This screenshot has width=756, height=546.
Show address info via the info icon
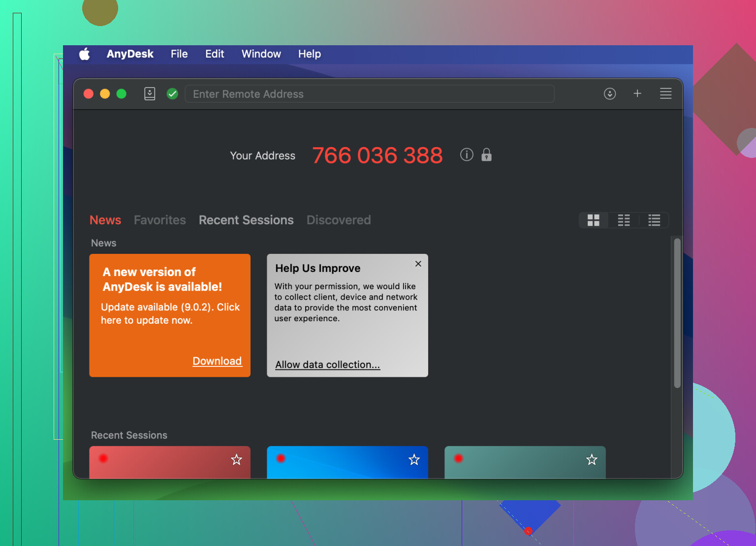(467, 155)
